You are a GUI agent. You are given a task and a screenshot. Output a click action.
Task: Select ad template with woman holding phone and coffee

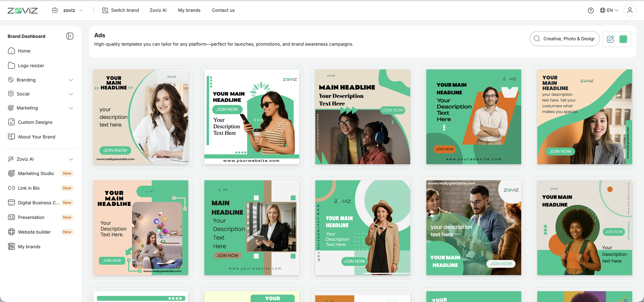pyautogui.click(x=252, y=117)
